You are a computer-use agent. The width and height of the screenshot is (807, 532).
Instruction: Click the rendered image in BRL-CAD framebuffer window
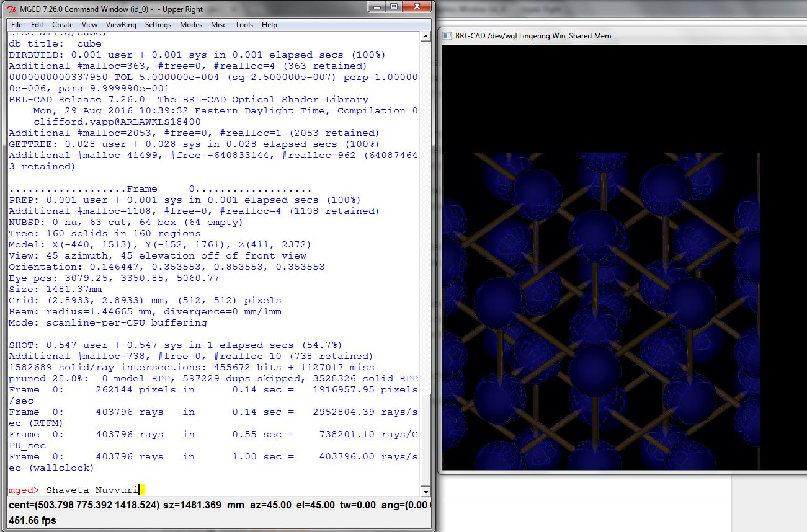click(x=600, y=311)
